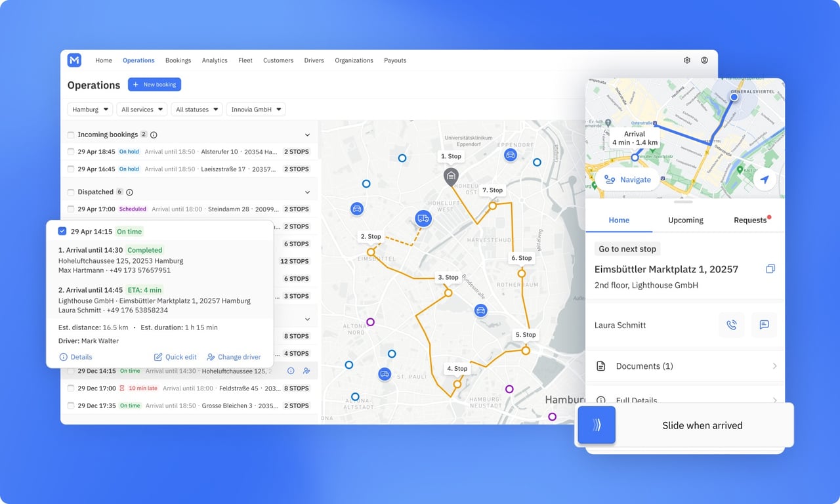
Task: Expand Documents (1) row
Action: click(x=685, y=366)
